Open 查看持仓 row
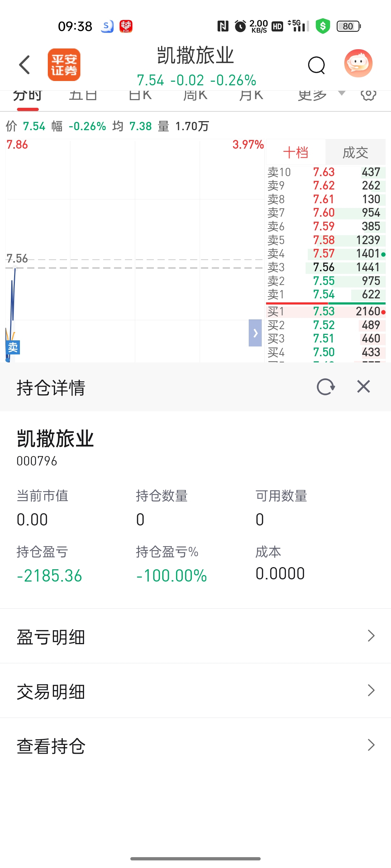This screenshot has height=868, width=391. tap(195, 745)
